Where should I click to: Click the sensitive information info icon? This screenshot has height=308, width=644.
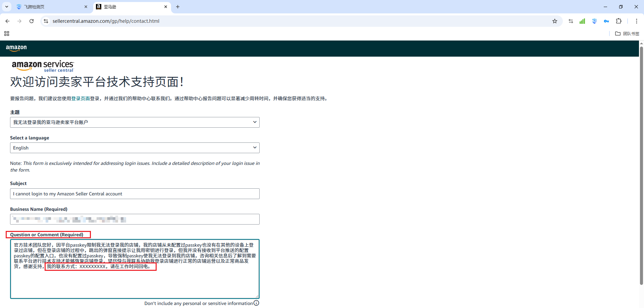[x=256, y=303]
